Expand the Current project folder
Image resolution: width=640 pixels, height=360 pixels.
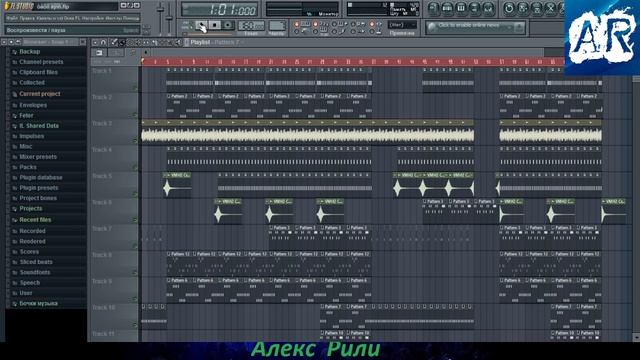(x=40, y=94)
